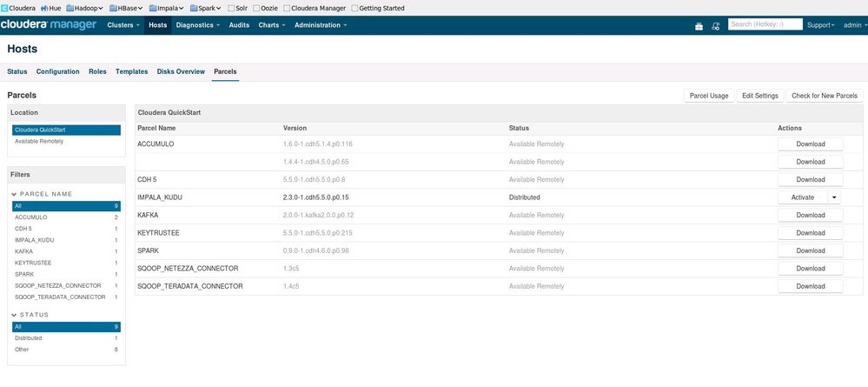Collapse the PARCEL NAME filter section
Screen dimensions: 868x387
(x=42, y=194)
